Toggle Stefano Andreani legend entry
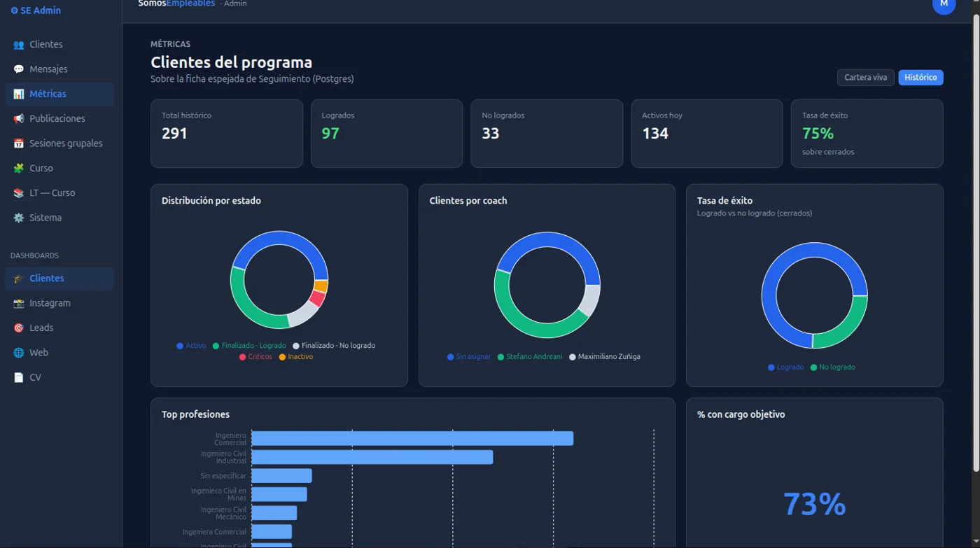The image size is (980, 548). pos(530,357)
